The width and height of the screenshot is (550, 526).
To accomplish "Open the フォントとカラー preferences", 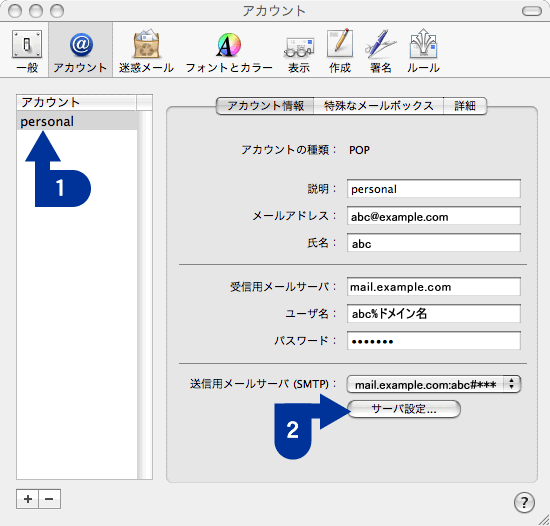I will click(x=229, y=50).
